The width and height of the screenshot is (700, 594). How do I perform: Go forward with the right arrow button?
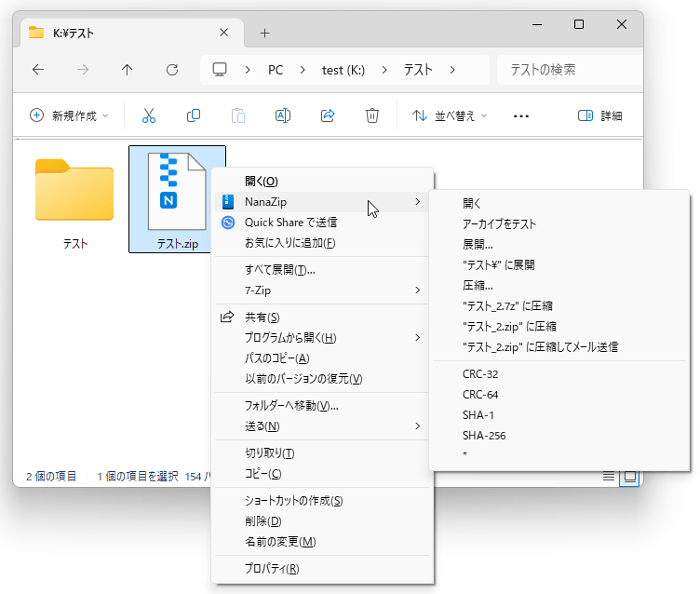pyautogui.click(x=83, y=70)
